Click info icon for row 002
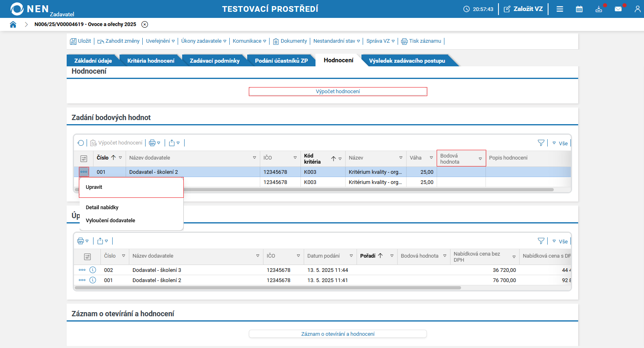Image resolution: width=644 pixels, height=348 pixels. pos(93,270)
